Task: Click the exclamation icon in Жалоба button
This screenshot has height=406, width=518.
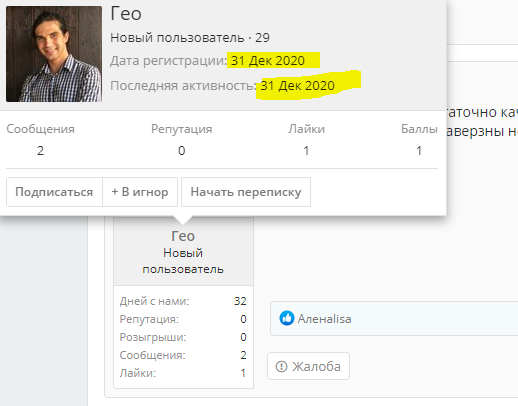Action: pos(281,367)
